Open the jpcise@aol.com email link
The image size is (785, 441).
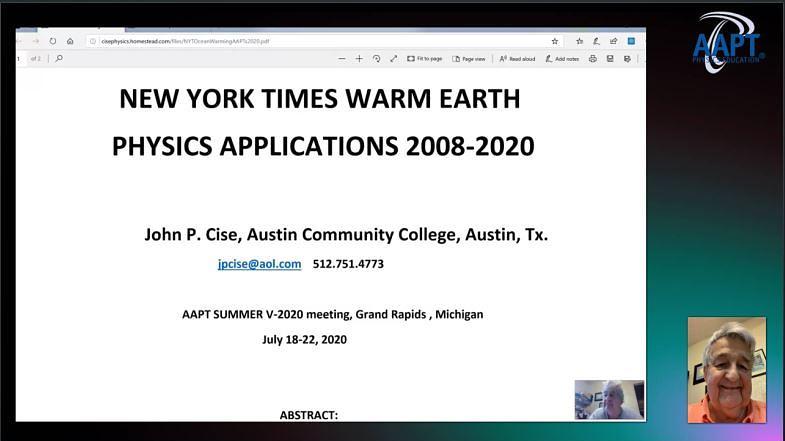point(259,264)
